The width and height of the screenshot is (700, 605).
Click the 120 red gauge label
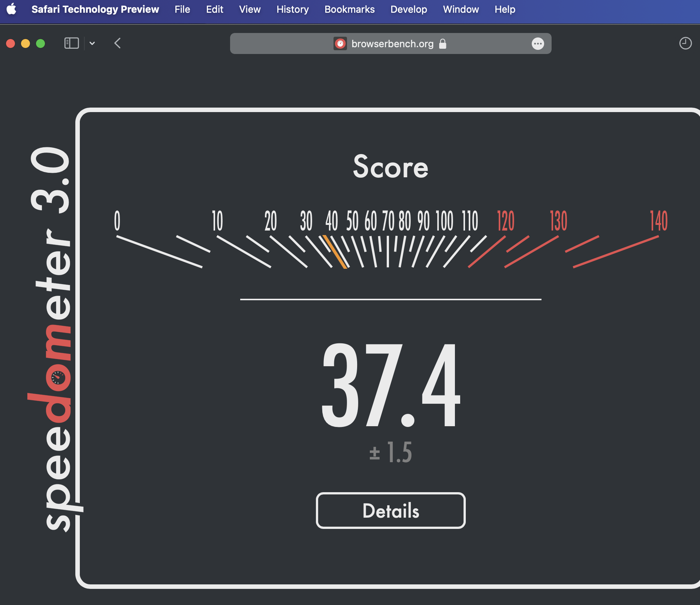point(506,220)
